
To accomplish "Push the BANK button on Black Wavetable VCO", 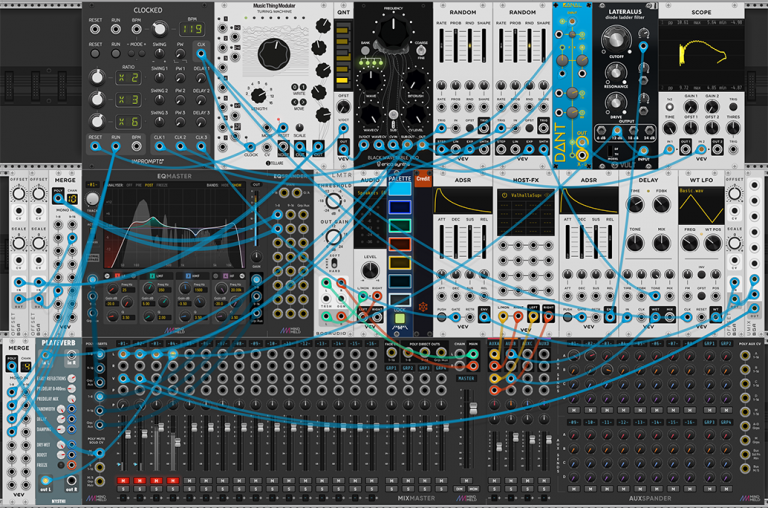I will point(365,50).
